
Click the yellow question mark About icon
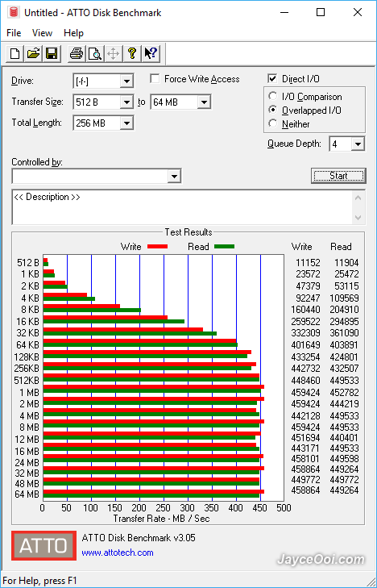(x=132, y=53)
